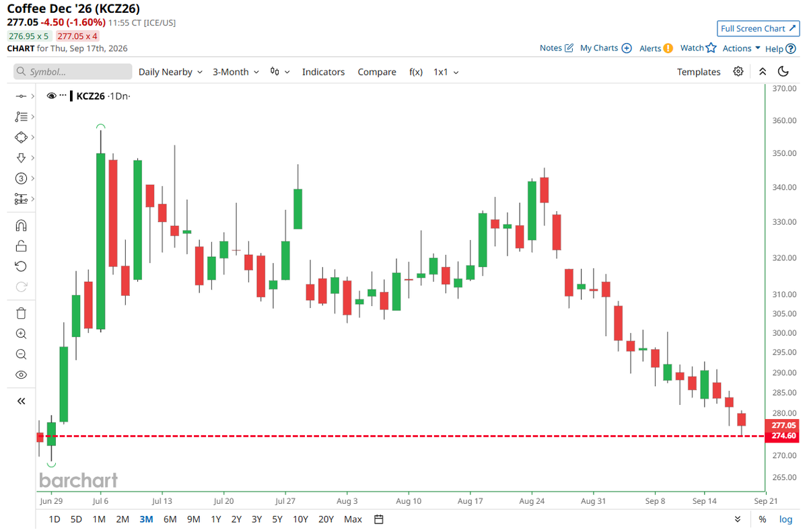Open the f(x) expressions menu
Screen dimensions: 807x532
[416, 72]
